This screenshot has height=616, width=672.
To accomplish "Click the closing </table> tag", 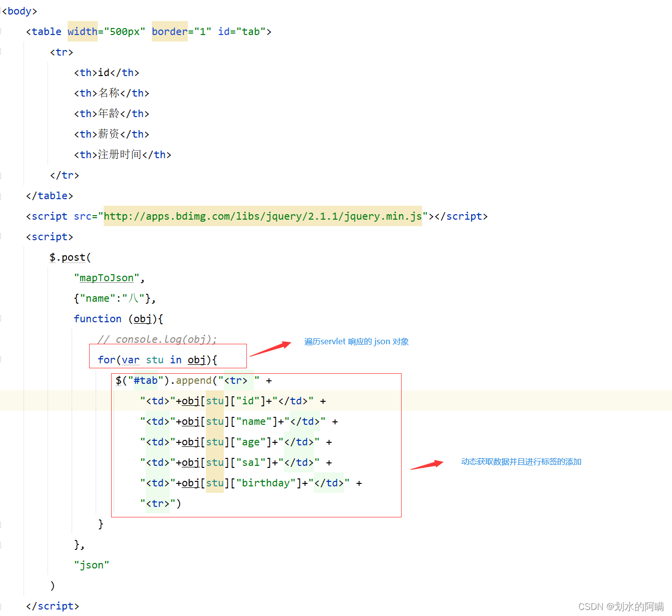I will 50,196.
